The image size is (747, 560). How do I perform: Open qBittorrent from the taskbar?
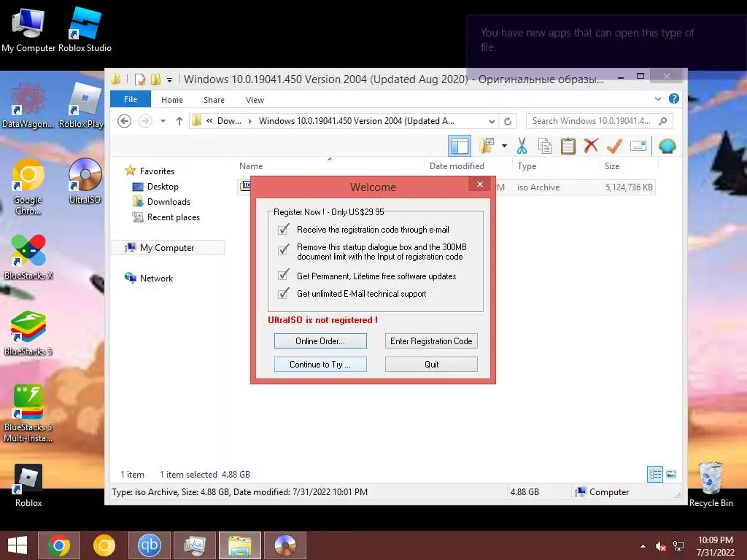[x=150, y=545]
